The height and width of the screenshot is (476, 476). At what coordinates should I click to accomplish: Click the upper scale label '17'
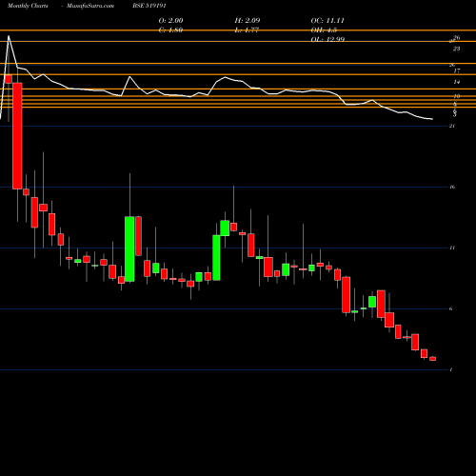pyautogui.click(x=457, y=70)
